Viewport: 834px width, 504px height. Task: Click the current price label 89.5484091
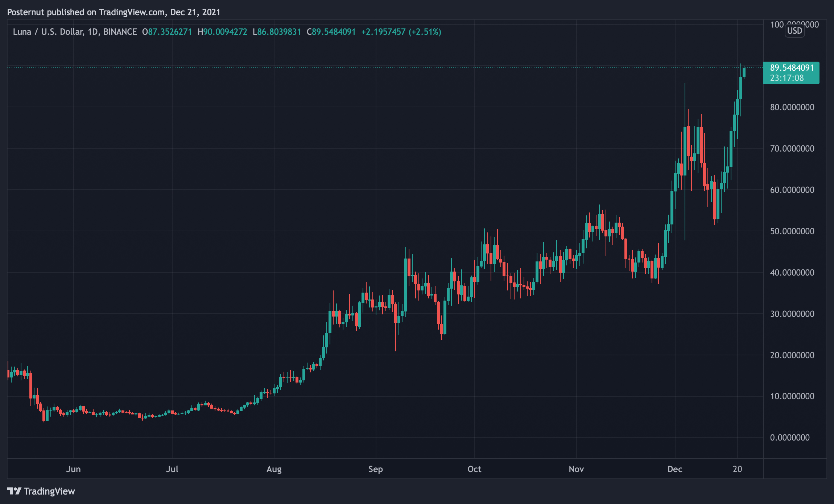[x=792, y=68]
